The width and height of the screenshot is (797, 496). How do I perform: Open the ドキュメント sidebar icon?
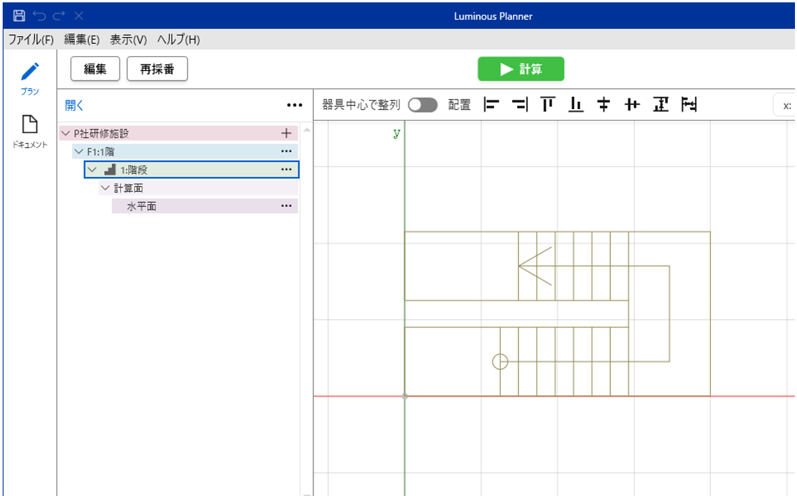30,127
